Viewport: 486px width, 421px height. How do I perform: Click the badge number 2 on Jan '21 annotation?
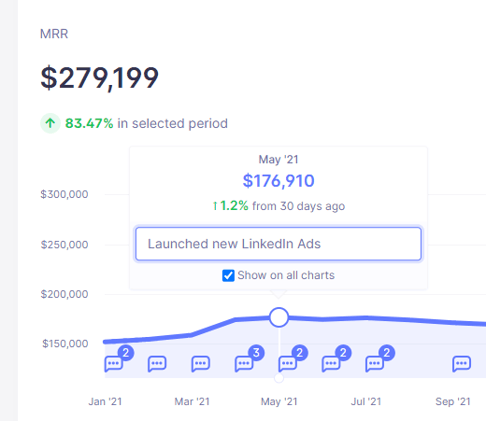click(126, 353)
